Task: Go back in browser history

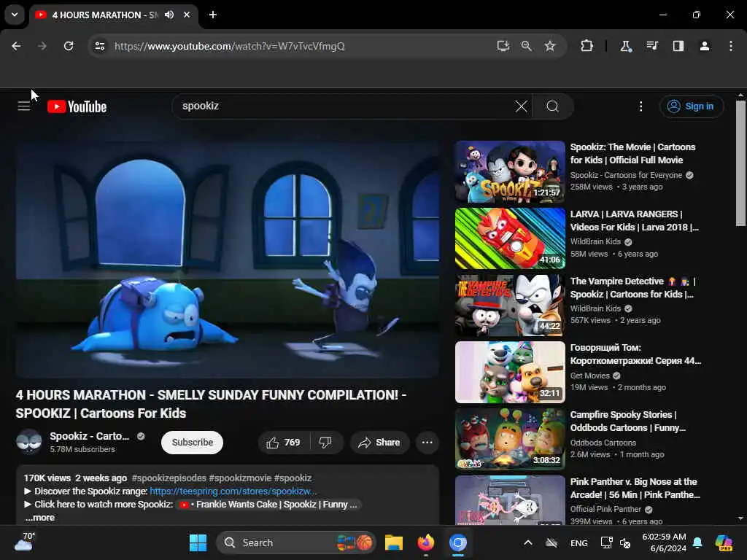Action: pos(16,46)
